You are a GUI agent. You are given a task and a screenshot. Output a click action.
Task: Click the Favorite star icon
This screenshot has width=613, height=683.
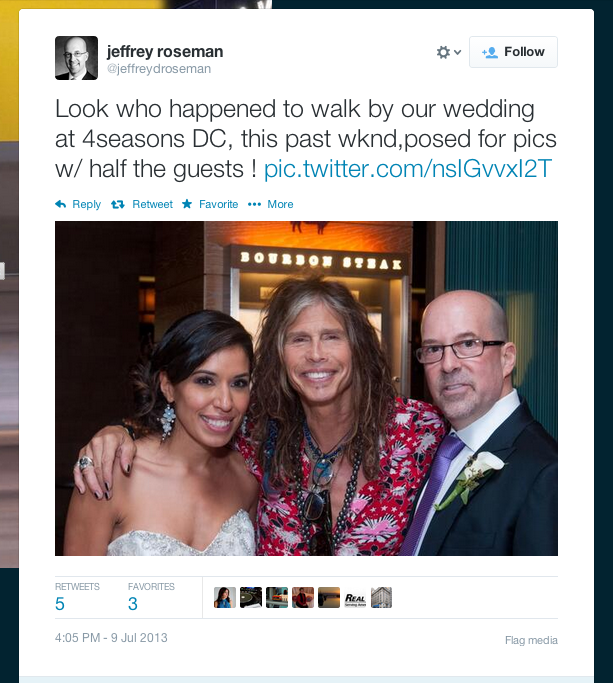click(187, 204)
